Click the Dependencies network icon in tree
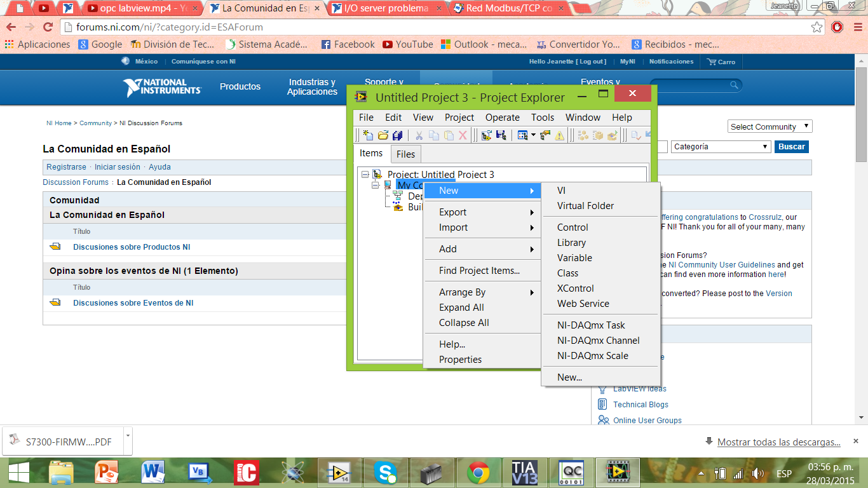Viewport: 868px width, 488px height. pyautogui.click(x=398, y=196)
